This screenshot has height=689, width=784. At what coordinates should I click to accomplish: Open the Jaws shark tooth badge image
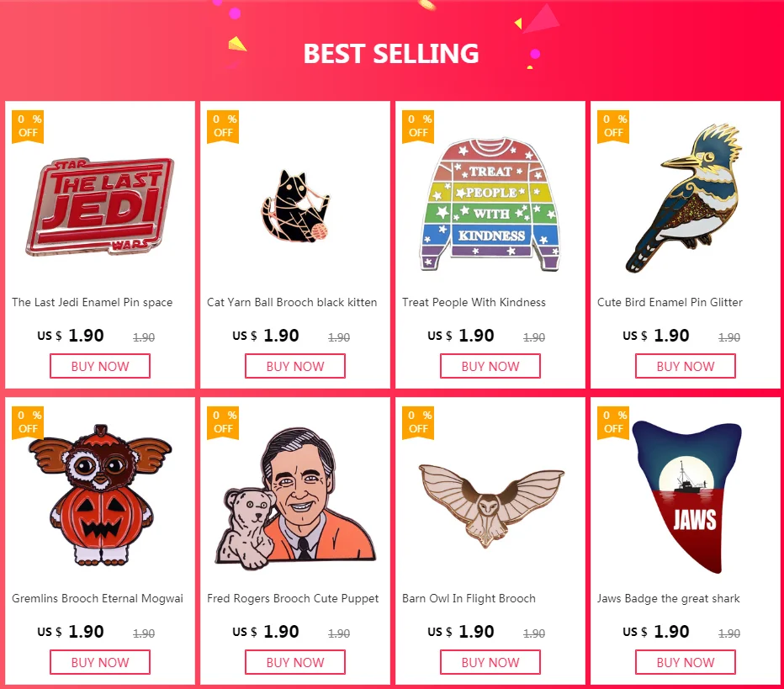pyautogui.click(x=686, y=496)
